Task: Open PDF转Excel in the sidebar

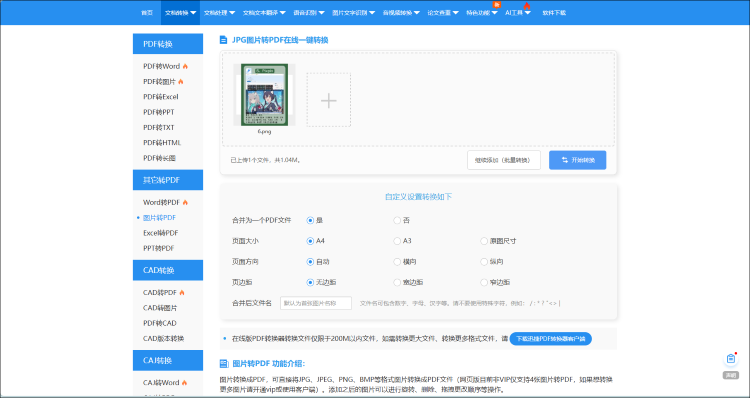Action: [161, 97]
